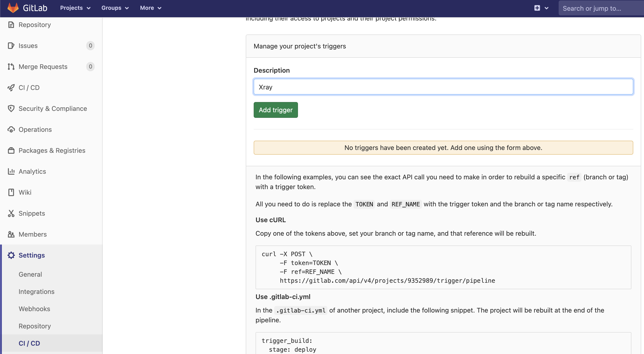644x354 pixels.
Task: Expand the chevron beside the plus icon
Action: pyautogui.click(x=547, y=8)
